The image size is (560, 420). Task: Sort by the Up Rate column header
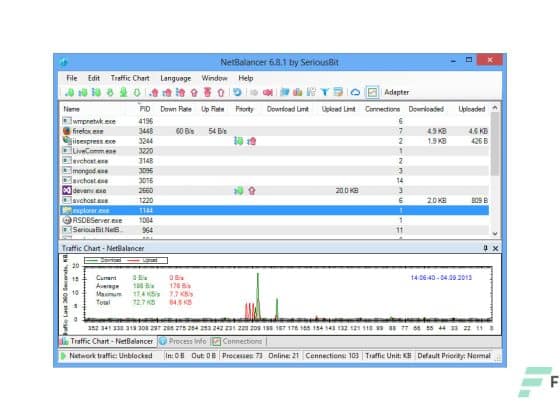pos(212,109)
